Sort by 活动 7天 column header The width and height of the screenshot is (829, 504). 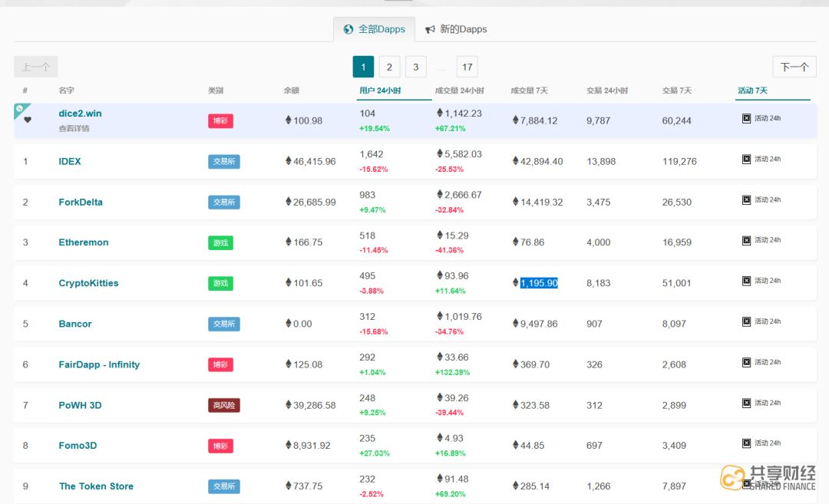tap(752, 91)
